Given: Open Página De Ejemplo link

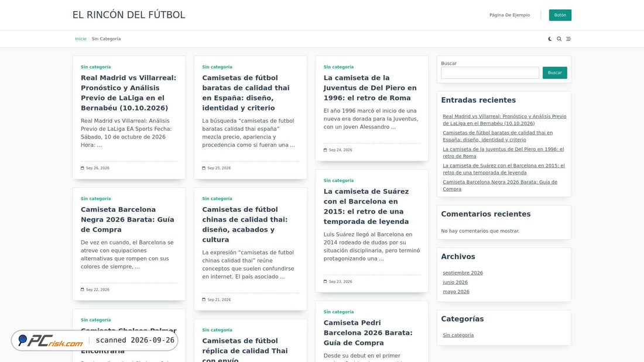Looking at the screenshot, I should (509, 15).
